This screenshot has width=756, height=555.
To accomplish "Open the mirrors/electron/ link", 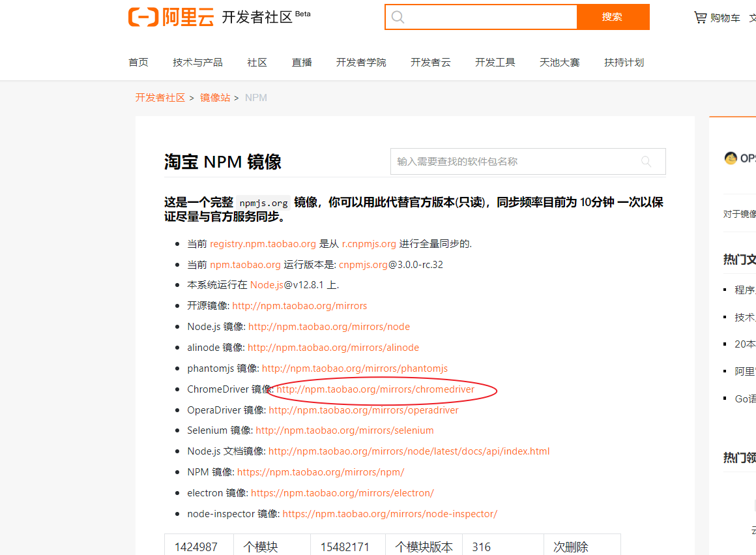I will coord(342,493).
